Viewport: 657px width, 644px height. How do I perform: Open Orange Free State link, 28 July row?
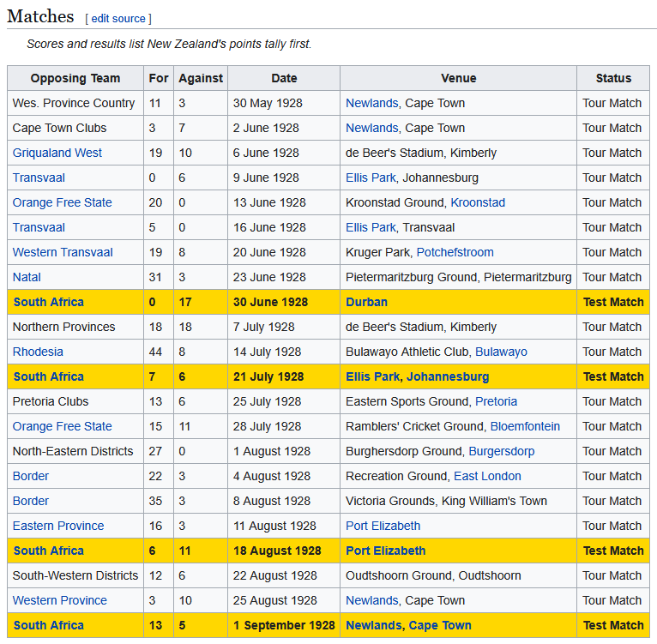click(x=62, y=426)
